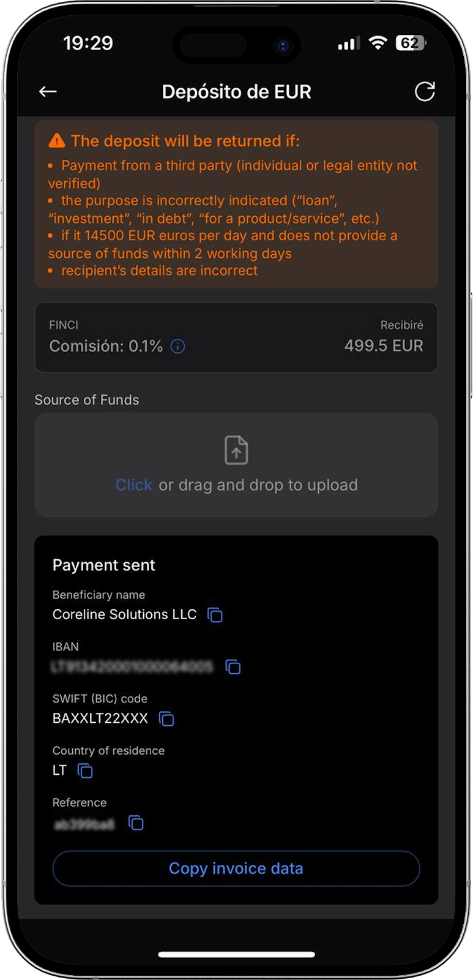This screenshot has width=473, height=980.
Task: Tap the file upload icon
Action: point(236,450)
